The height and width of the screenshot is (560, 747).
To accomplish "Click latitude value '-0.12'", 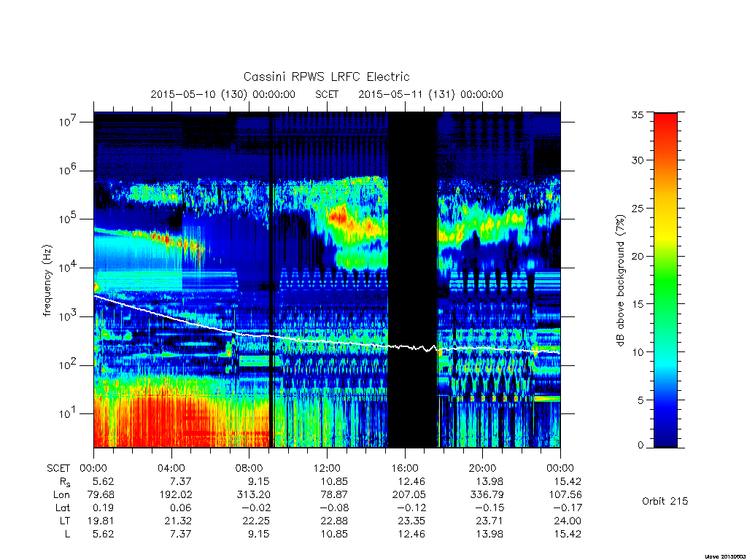I will 411,507.
